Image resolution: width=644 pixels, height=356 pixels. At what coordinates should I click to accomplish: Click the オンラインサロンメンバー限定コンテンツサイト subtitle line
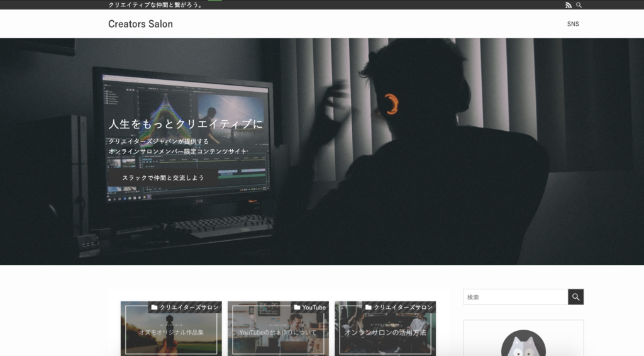178,152
